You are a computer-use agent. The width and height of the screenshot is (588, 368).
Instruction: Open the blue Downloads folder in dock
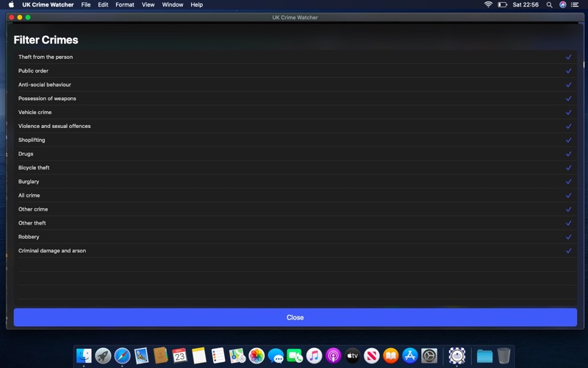click(484, 355)
